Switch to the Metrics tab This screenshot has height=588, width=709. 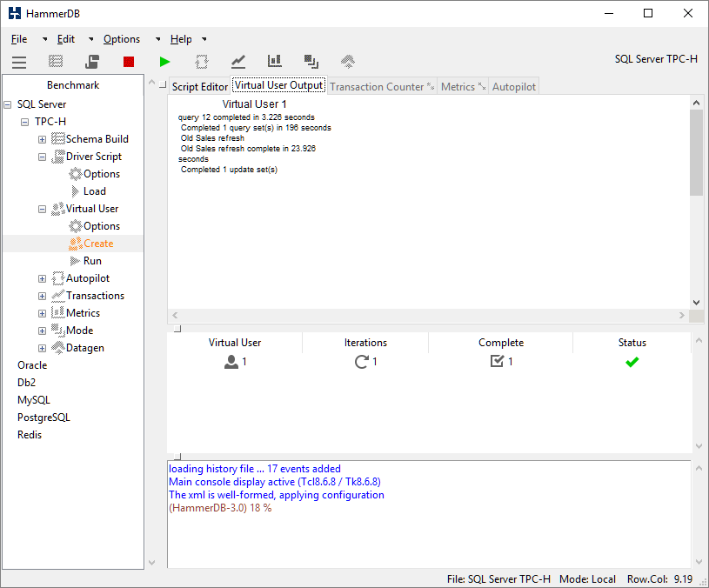click(x=463, y=86)
